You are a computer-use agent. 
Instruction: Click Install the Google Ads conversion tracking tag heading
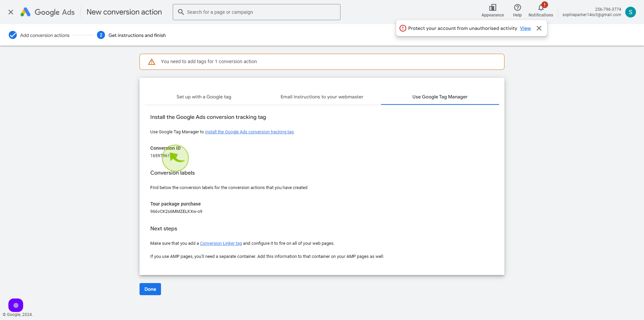208,117
